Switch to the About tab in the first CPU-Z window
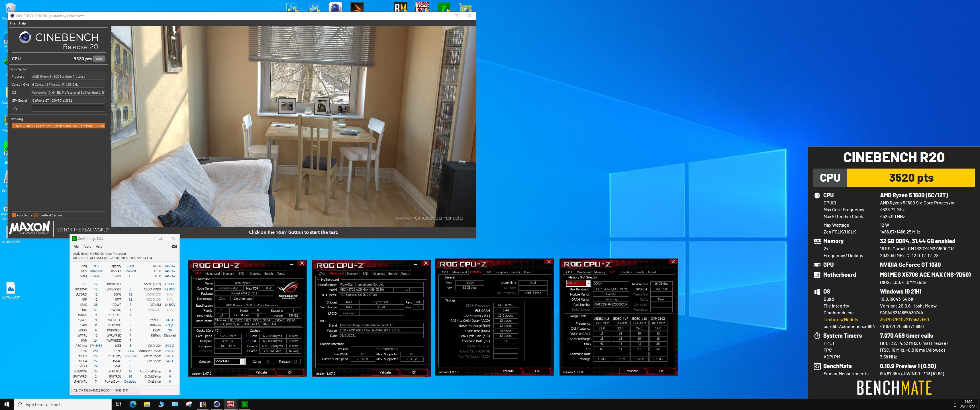Image resolution: width=980 pixels, height=410 pixels. click(x=281, y=273)
